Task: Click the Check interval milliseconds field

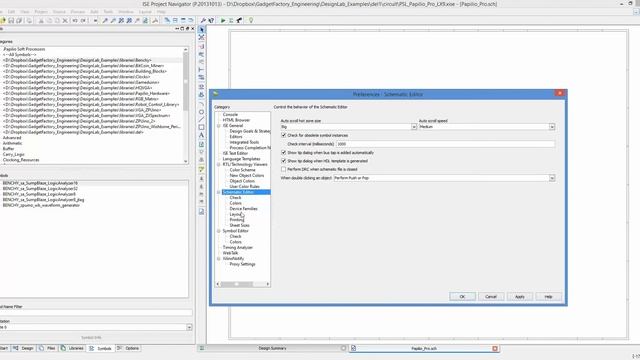Action: 445,144
